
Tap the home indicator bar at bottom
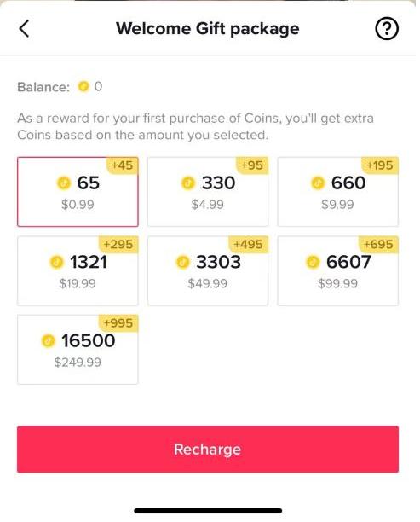208,511
